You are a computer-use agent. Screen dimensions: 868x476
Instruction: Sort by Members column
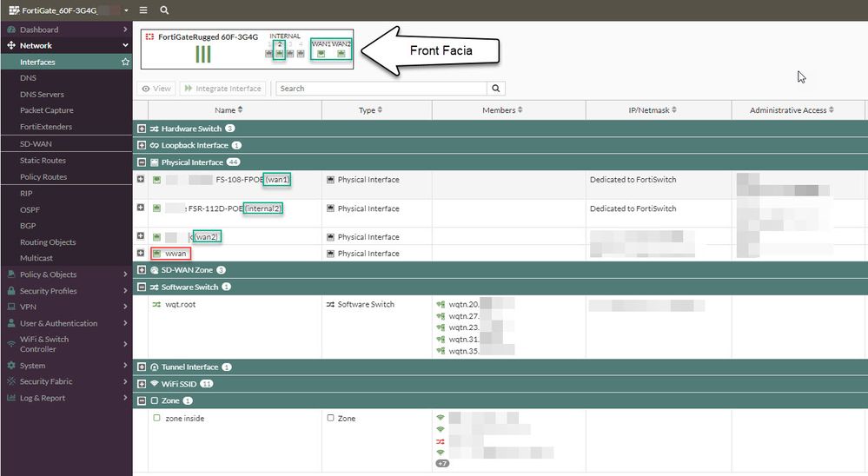pyautogui.click(x=502, y=110)
